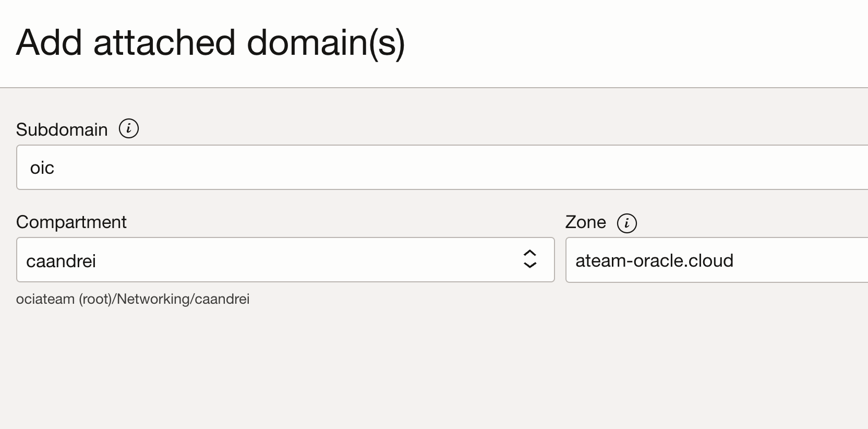
Task: Click the word 'attached' in the title
Action: click(x=164, y=42)
